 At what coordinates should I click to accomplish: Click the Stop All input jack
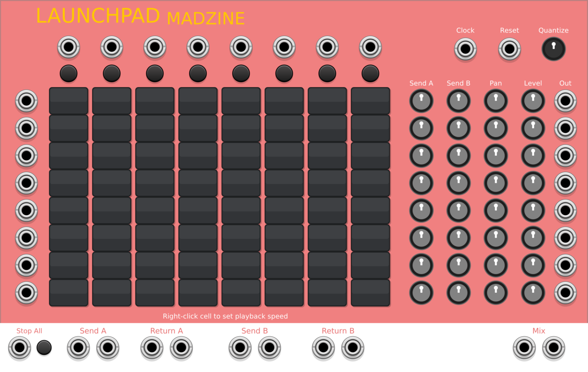click(20, 348)
